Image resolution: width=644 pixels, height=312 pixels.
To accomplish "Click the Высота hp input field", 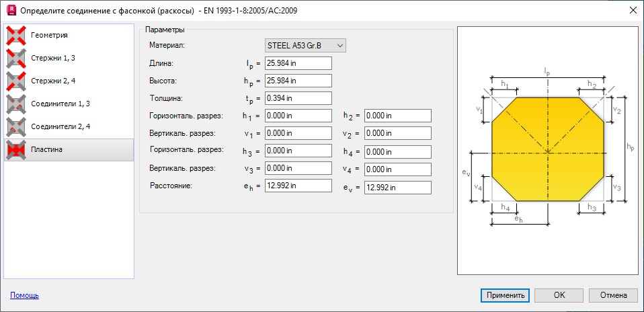I will (x=298, y=81).
